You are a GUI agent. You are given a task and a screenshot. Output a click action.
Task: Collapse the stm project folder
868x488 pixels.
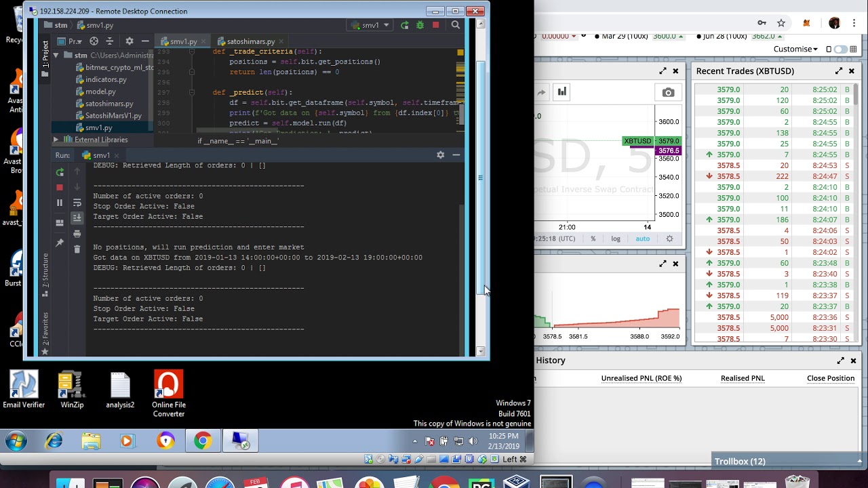point(56,56)
